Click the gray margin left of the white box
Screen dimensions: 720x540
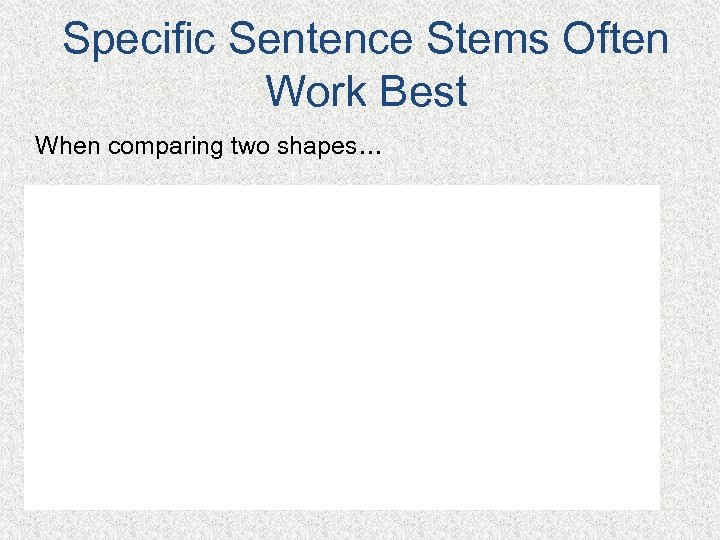11,347
